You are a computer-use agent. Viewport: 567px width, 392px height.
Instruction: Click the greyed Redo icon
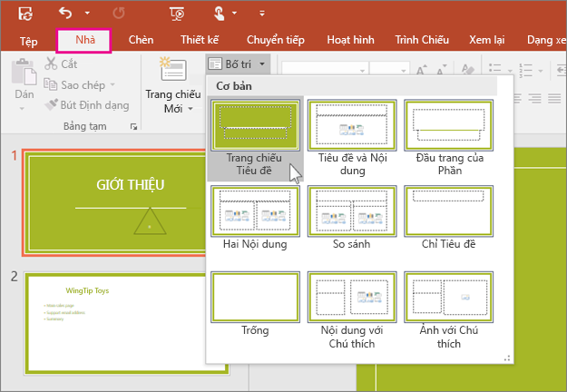[119, 13]
